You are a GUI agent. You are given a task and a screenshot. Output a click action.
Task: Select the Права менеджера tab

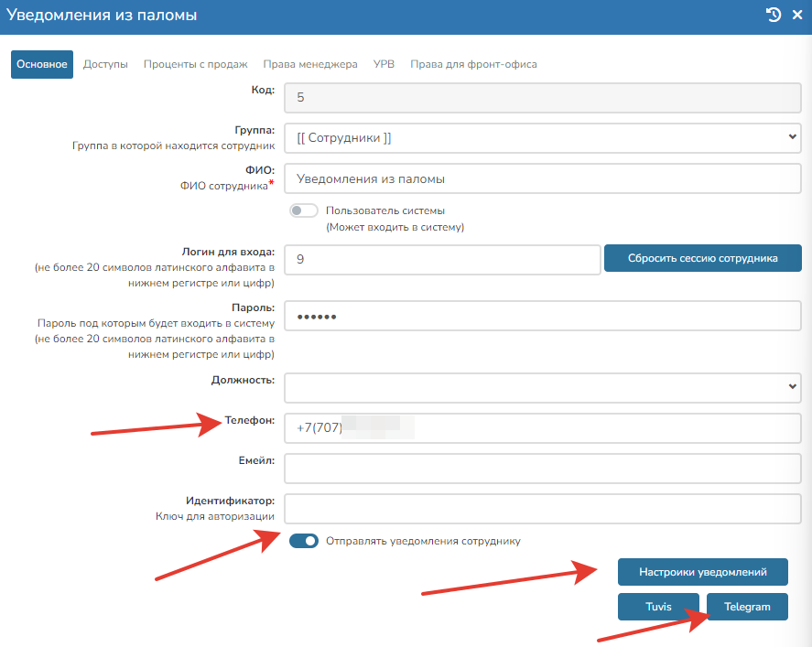[310, 65]
